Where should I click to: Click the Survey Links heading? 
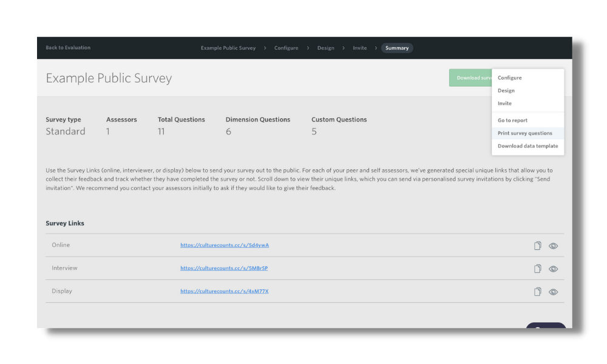[x=65, y=223]
